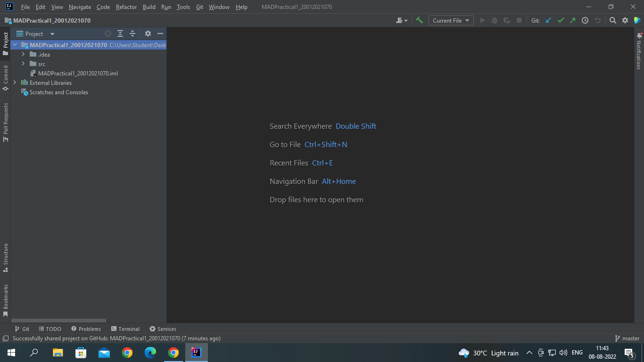Open the Refactor menu
This screenshot has width=644, height=362.
click(x=126, y=7)
